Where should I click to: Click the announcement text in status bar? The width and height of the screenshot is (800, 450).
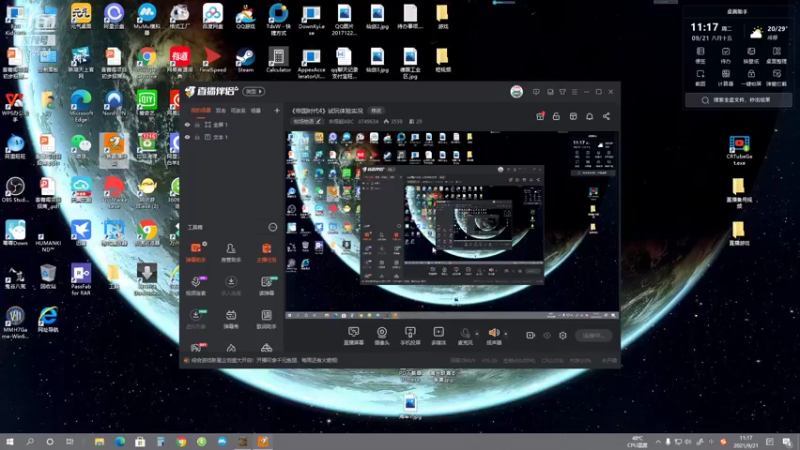pyautogui.click(x=264, y=360)
